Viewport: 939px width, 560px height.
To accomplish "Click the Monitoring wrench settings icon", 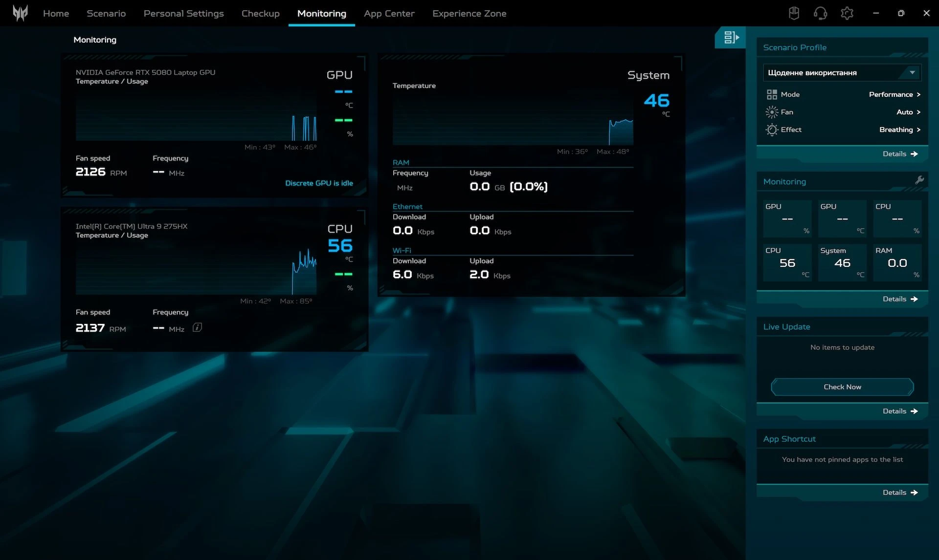I will pyautogui.click(x=919, y=180).
